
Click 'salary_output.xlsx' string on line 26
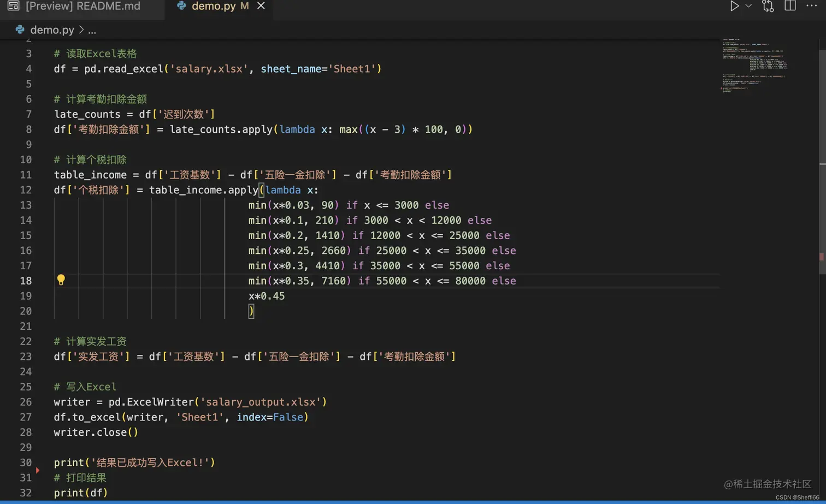pos(261,402)
